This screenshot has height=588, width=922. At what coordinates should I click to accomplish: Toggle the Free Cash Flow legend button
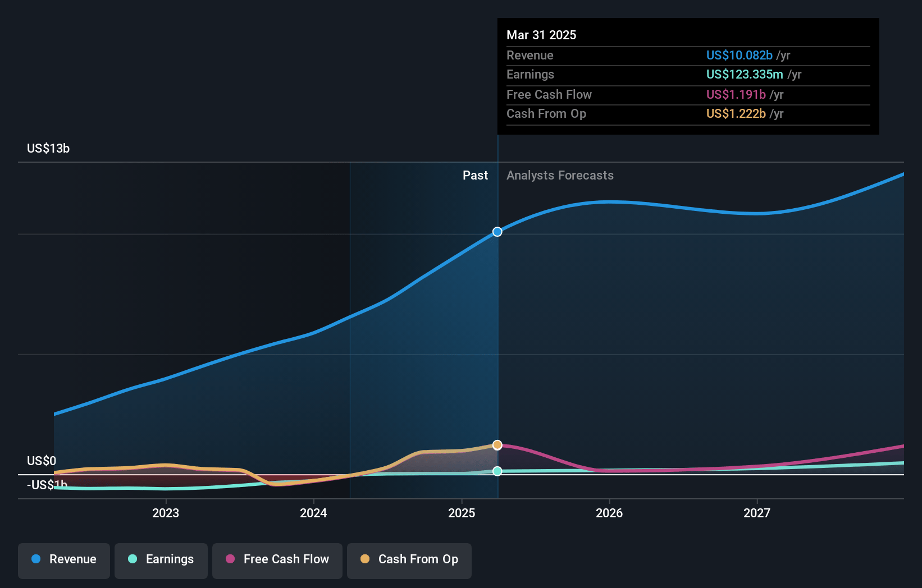277,561
